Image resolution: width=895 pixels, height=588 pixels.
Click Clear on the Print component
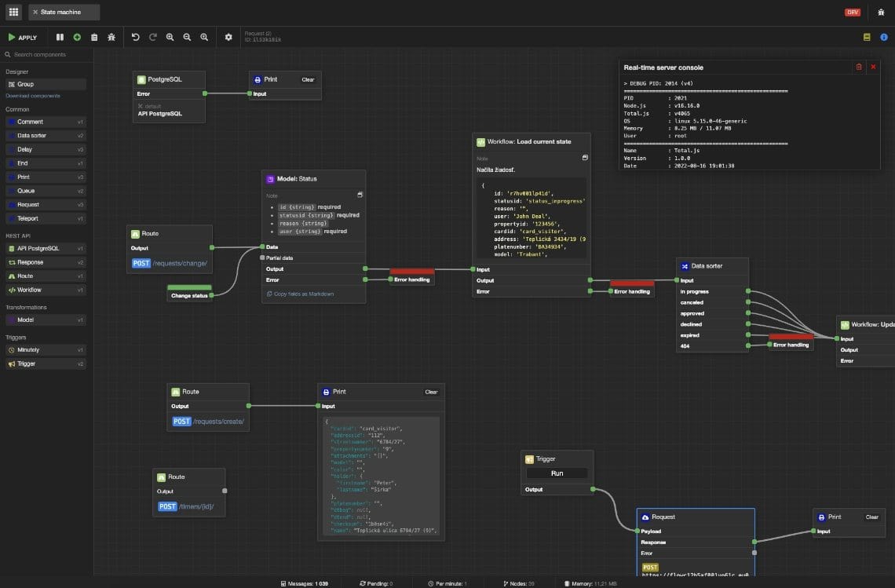(x=308, y=79)
